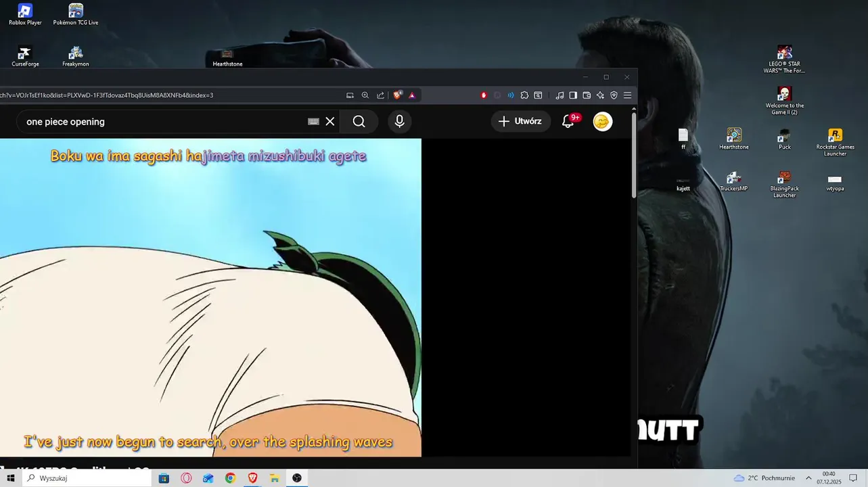Select the Puck desktop shortcut
Screen dimensions: 868x487
point(785,139)
